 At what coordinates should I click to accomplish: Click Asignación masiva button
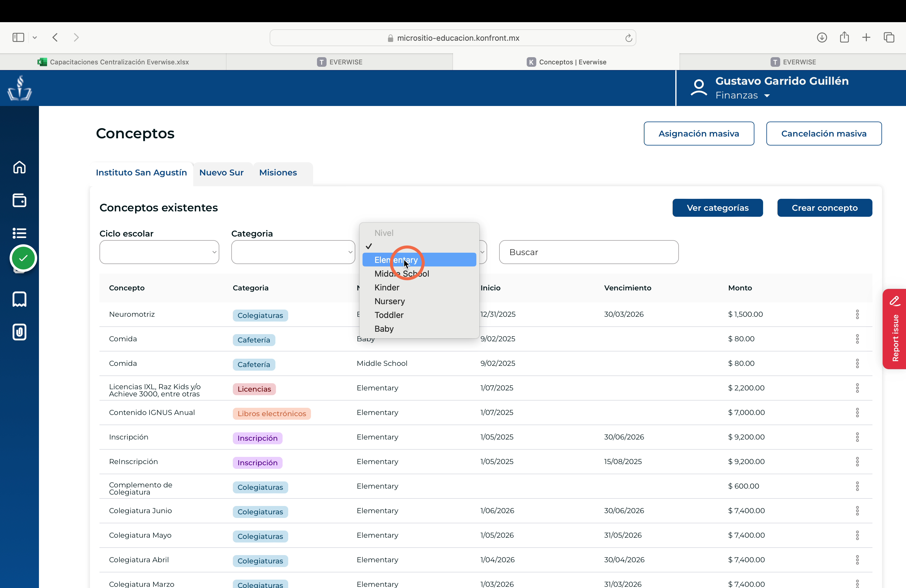point(699,134)
